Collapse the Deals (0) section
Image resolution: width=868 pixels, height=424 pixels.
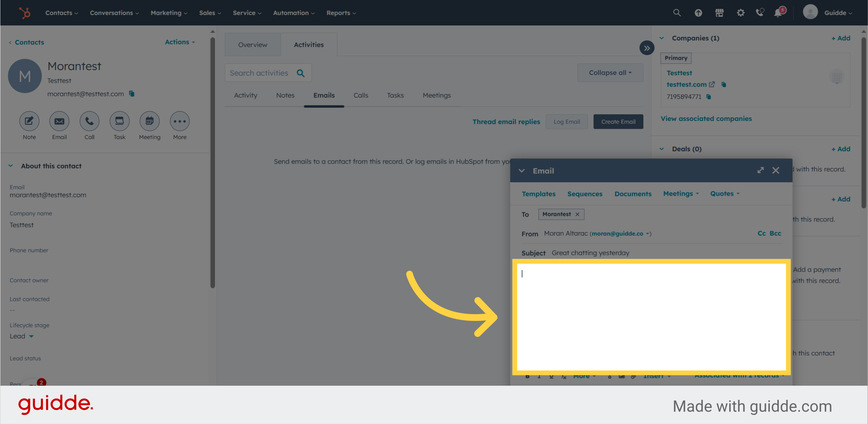(x=662, y=149)
